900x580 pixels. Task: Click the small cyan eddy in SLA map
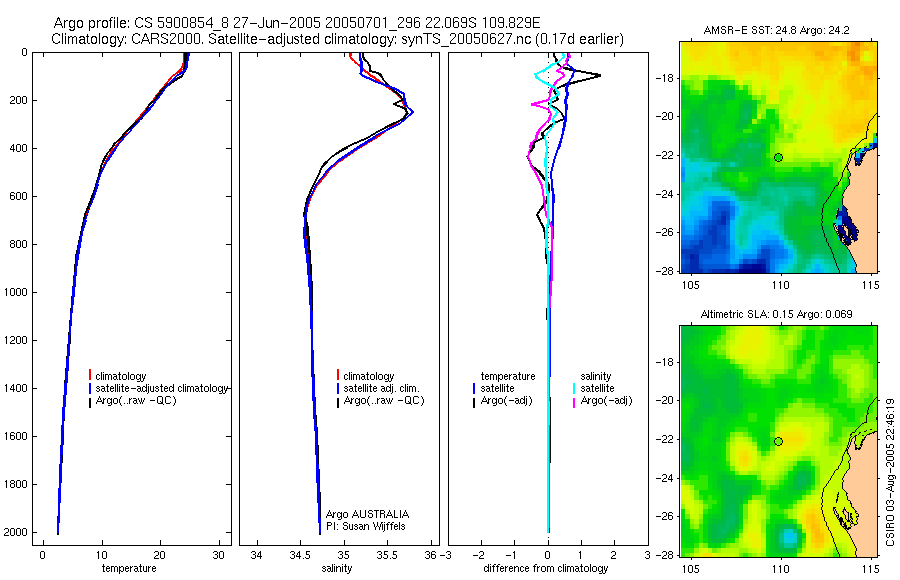click(x=789, y=538)
